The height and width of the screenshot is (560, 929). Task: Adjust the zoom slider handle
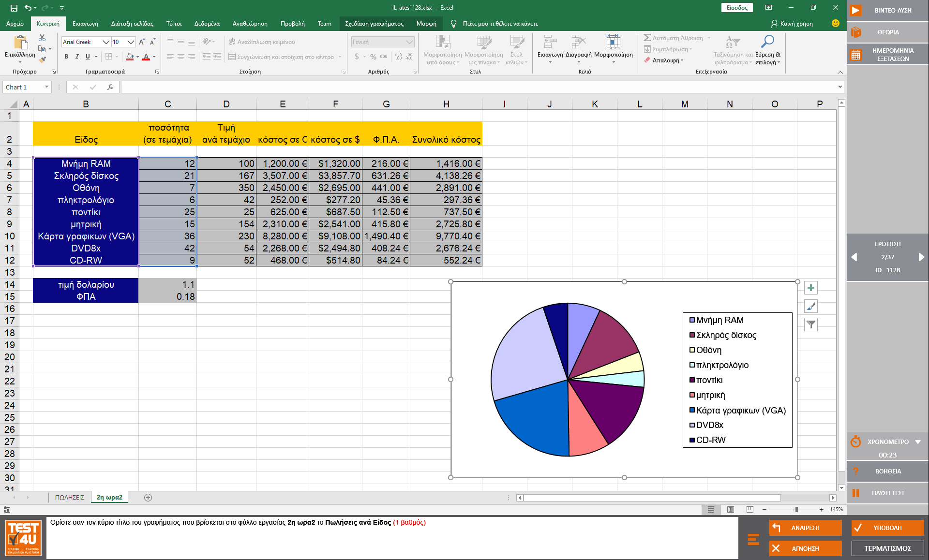(796, 509)
